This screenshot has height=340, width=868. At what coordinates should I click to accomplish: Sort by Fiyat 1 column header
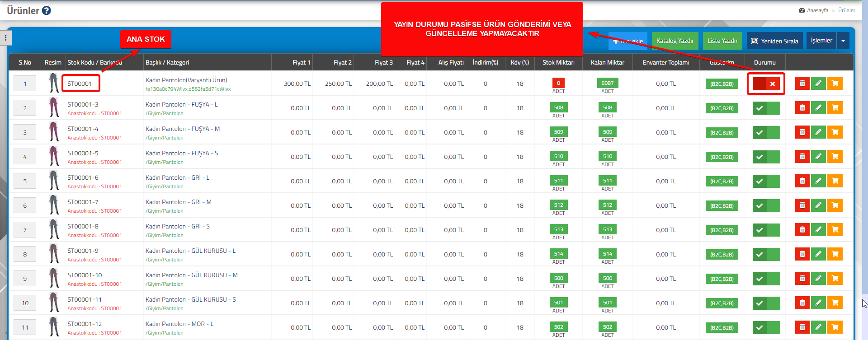pos(301,62)
